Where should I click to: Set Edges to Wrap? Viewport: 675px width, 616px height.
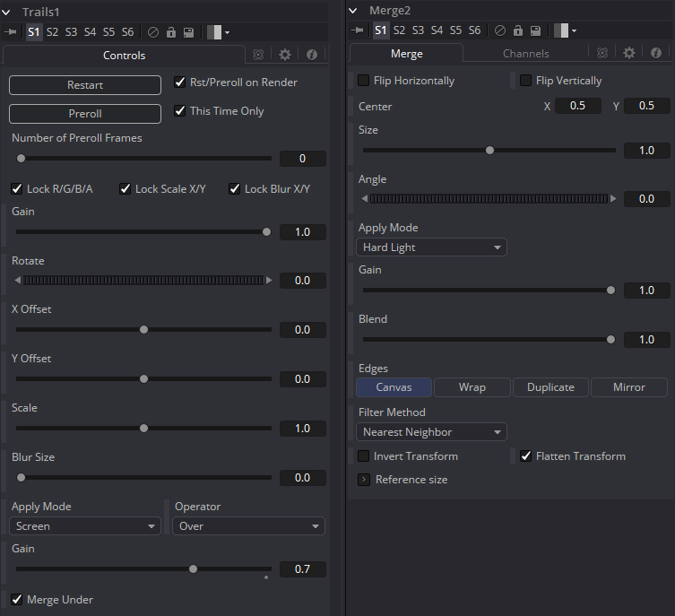coord(472,387)
